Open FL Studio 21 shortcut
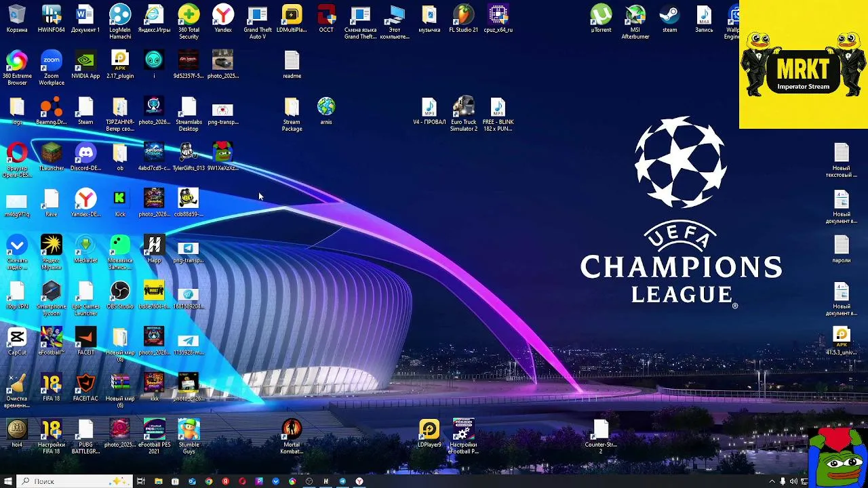Image resolution: width=868 pixels, height=488 pixels. pos(463,19)
